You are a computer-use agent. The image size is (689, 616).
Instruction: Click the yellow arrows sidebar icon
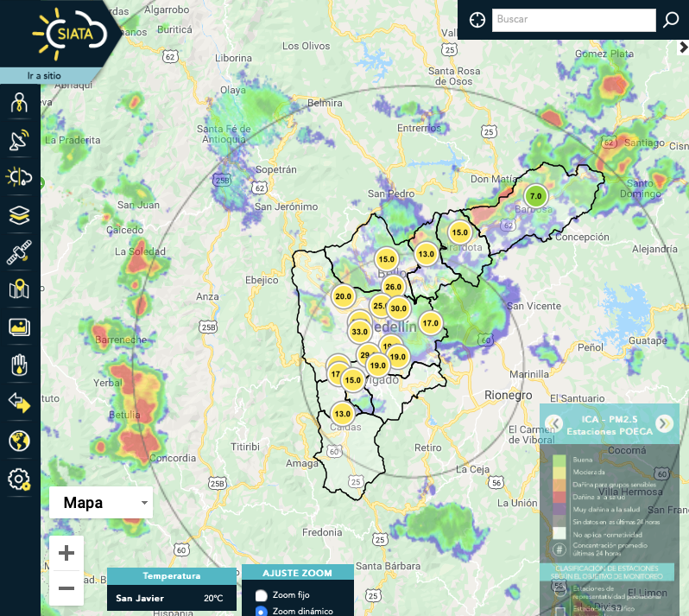tap(19, 403)
